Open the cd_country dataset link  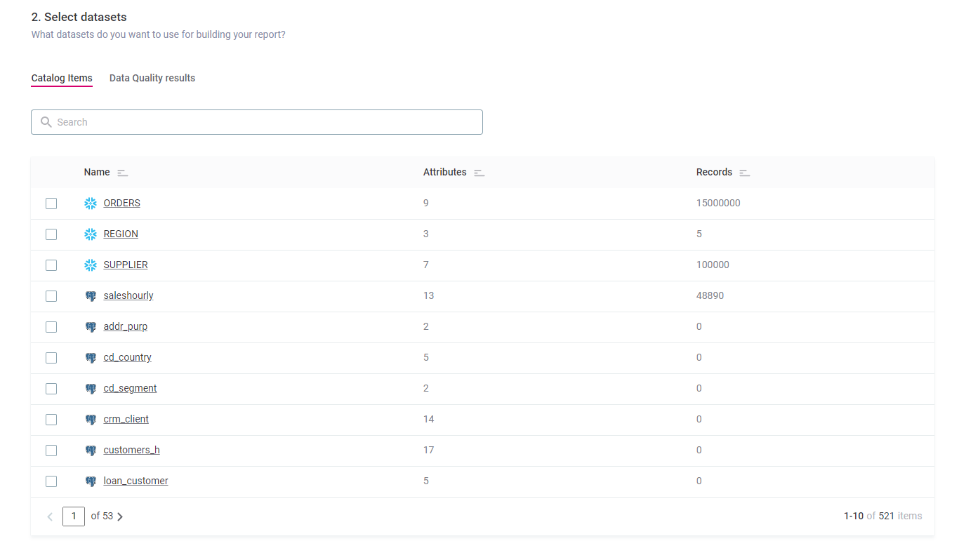point(127,357)
